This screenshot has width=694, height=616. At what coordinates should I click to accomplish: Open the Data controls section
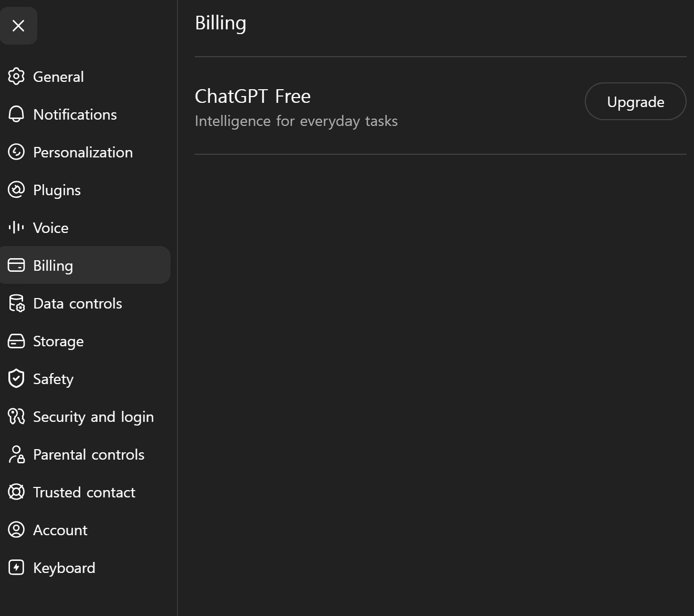point(85,303)
